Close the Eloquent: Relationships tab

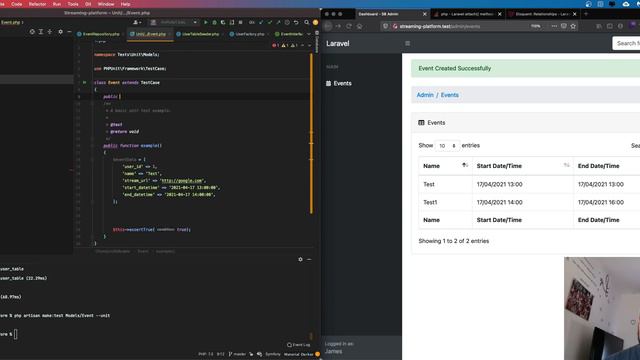point(575,14)
